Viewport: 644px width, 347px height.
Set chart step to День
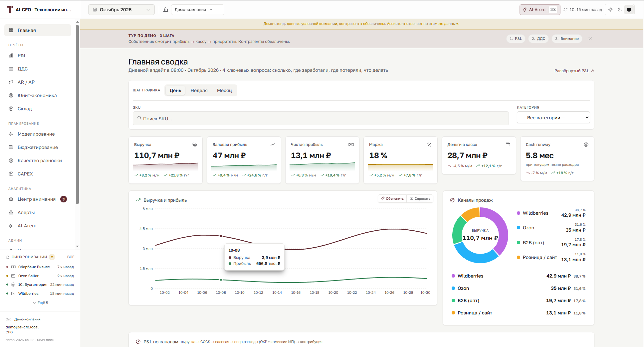[175, 90]
